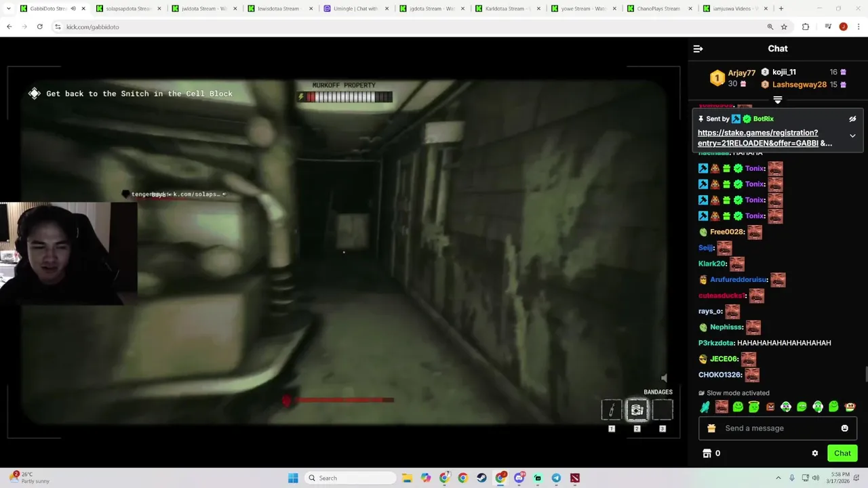Insert the laughing man face quick emote
Screen dimensions: 868x488
pyautogui.click(x=722, y=407)
